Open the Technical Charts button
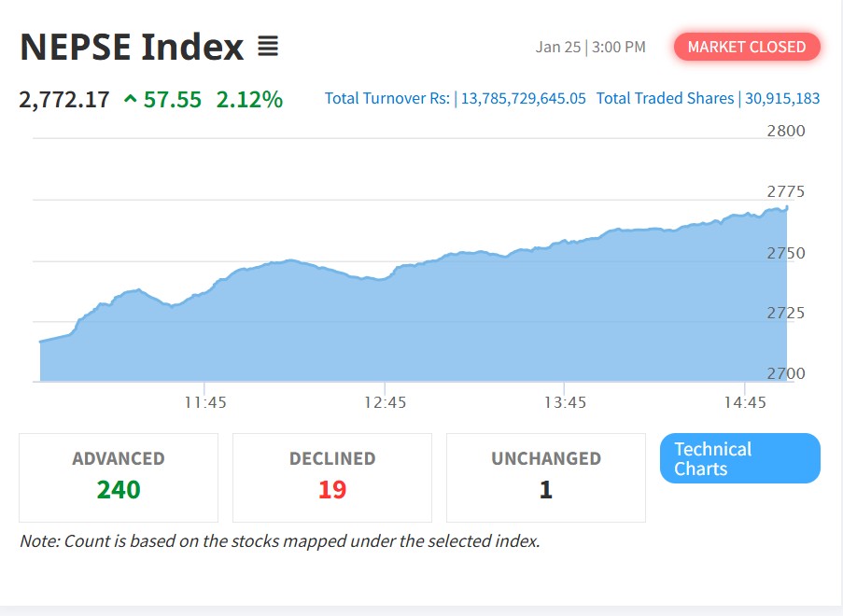The image size is (843, 616). [739, 458]
